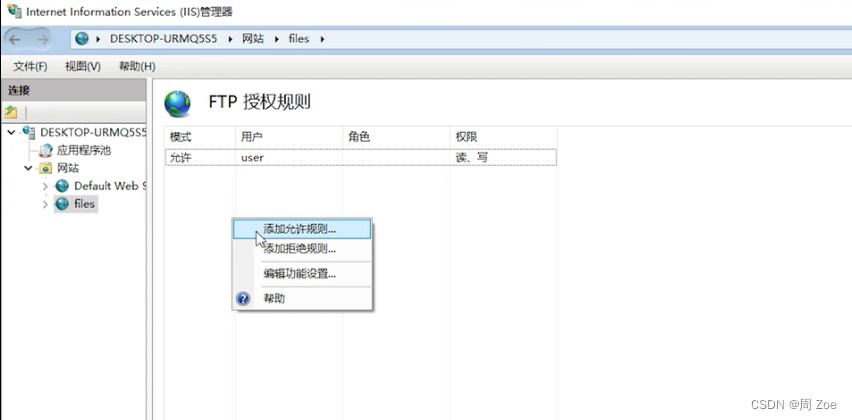Expand the files site node

pyautogui.click(x=46, y=204)
